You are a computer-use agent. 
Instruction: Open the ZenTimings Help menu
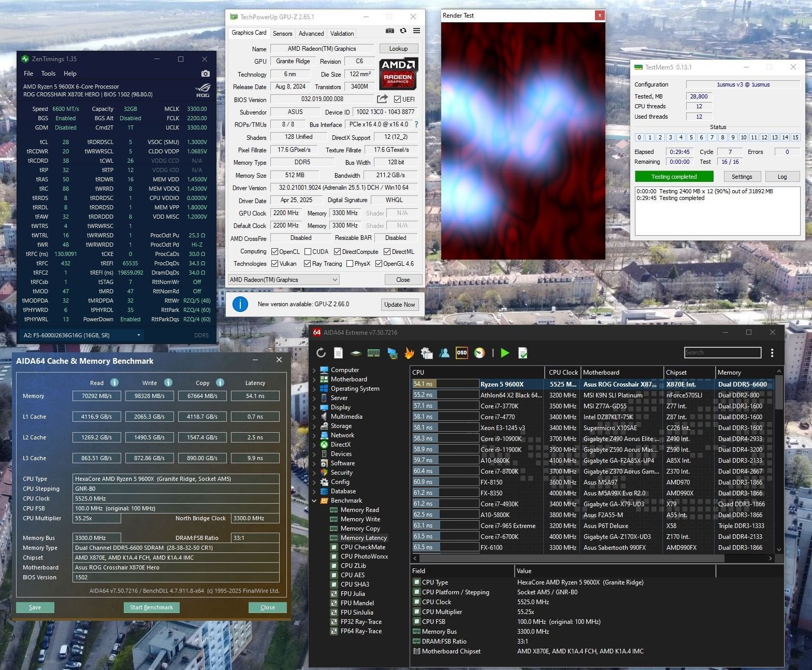(x=70, y=74)
